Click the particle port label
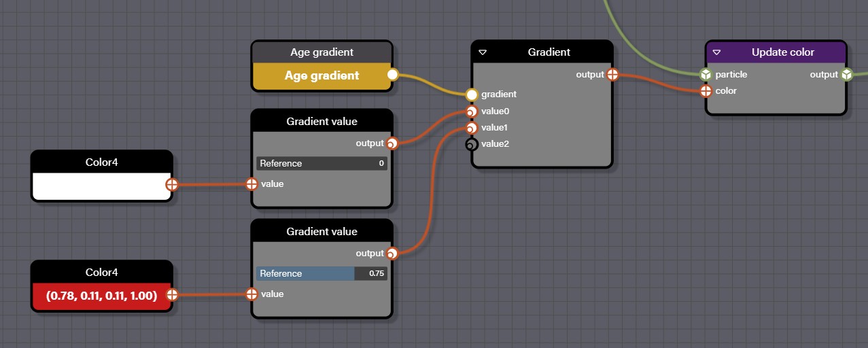This screenshot has width=868, height=348. 731,75
